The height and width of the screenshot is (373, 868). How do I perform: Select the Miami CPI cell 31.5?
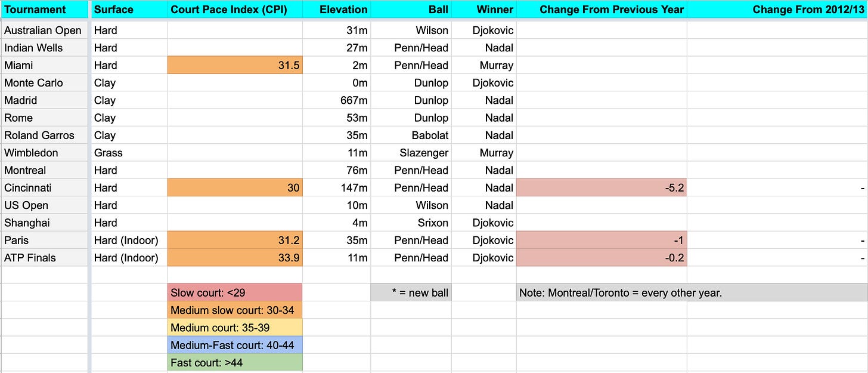(x=235, y=65)
